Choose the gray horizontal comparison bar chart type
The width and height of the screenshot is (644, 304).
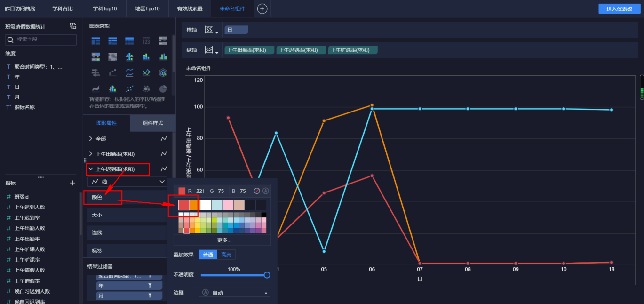[95, 72]
